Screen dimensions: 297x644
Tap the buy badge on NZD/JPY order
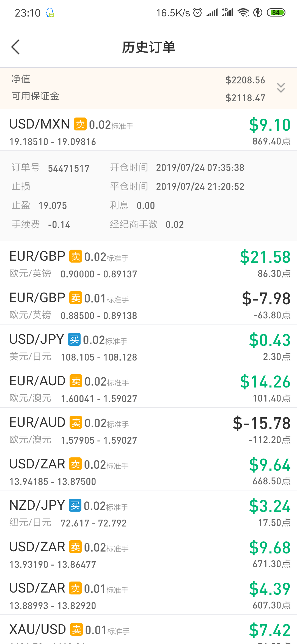point(75,505)
